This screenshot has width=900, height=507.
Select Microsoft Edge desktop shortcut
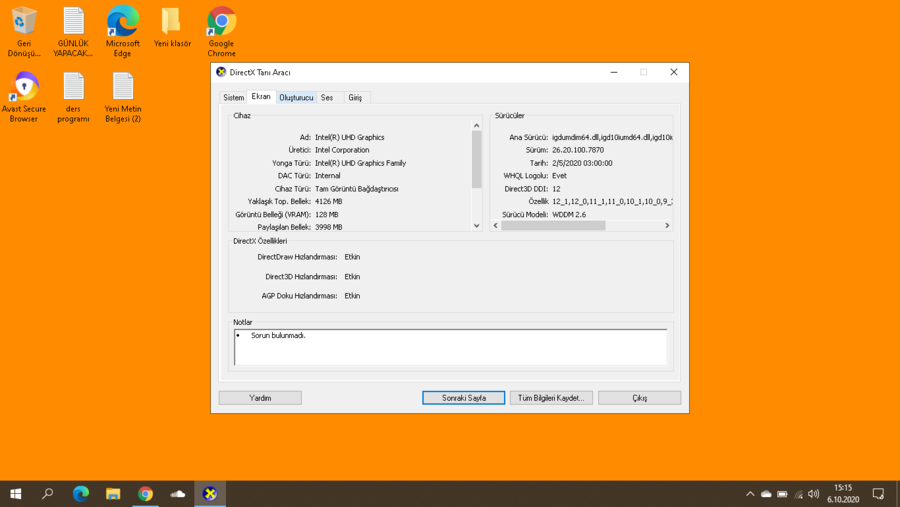pyautogui.click(x=122, y=32)
